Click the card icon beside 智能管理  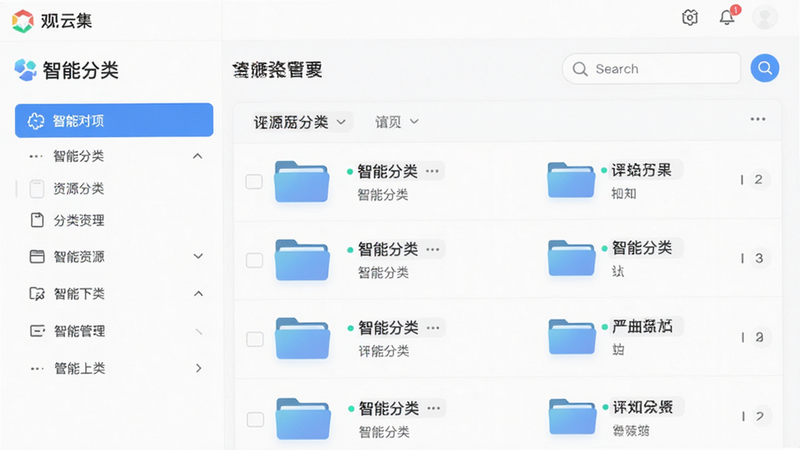point(37,331)
